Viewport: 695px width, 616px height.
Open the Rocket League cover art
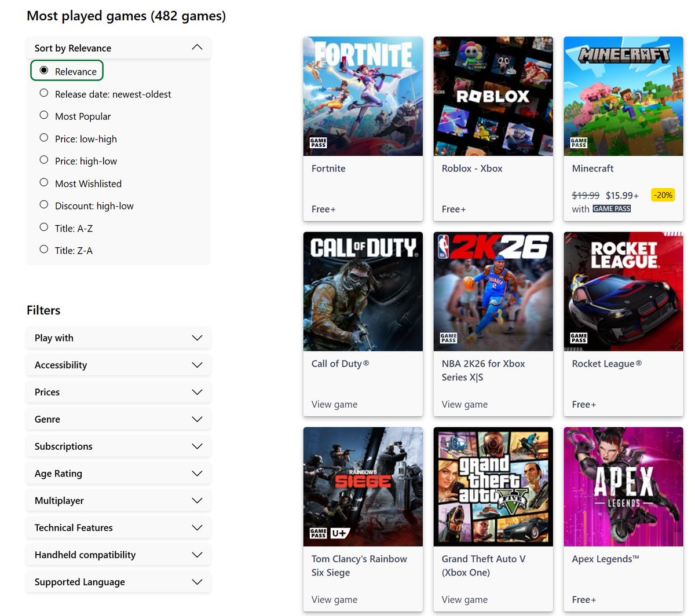coord(624,291)
